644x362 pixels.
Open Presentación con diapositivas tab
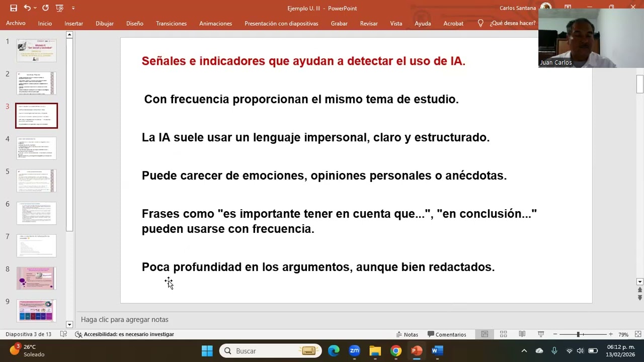point(281,23)
